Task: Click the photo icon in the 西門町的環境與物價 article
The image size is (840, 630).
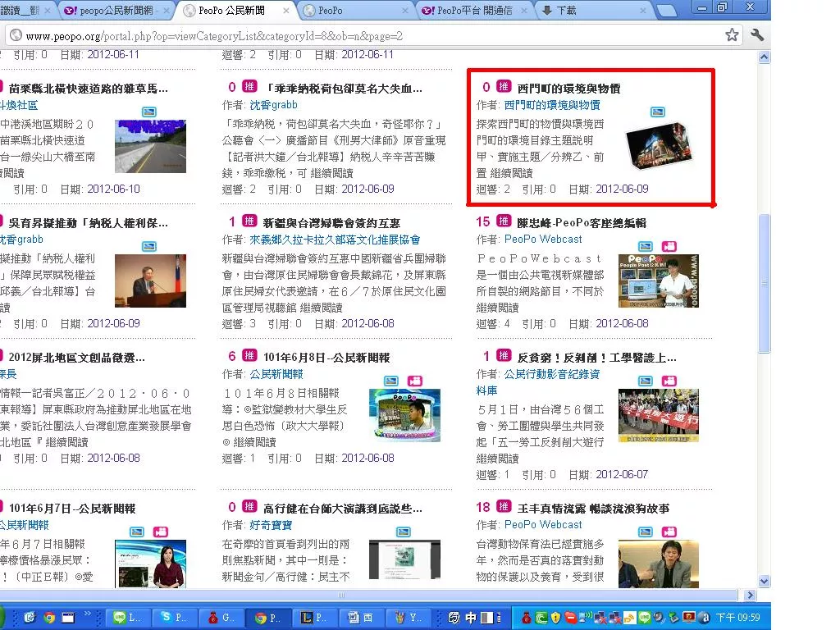Action: [657, 112]
